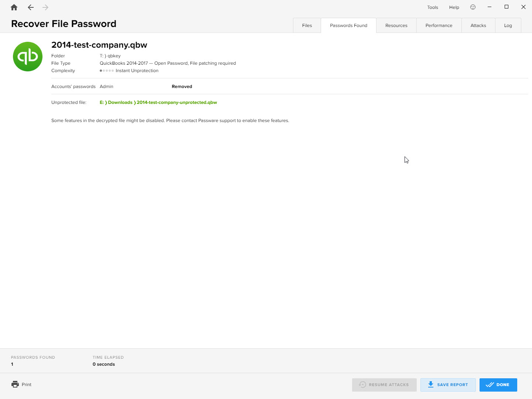Open the Downloads folder link
The width and height of the screenshot is (532, 399).
click(x=120, y=102)
